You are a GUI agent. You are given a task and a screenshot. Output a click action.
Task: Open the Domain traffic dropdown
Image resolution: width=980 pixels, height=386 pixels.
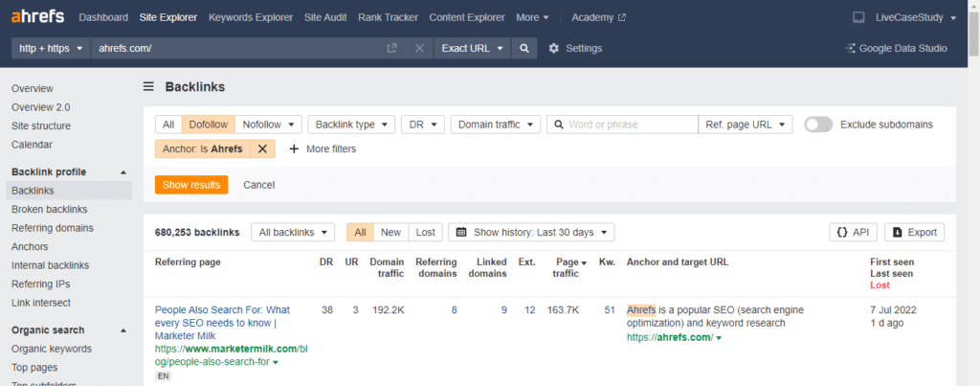click(x=495, y=125)
